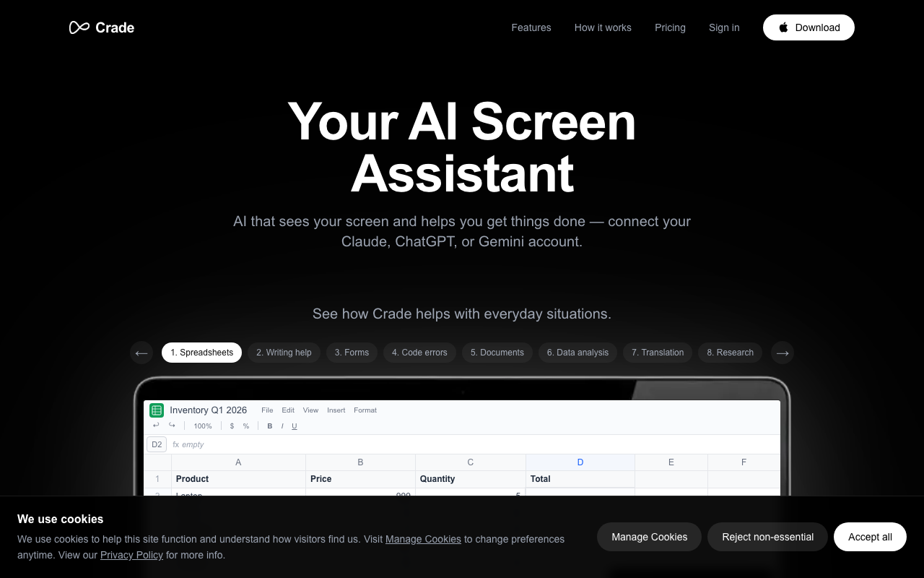924x578 pixels.
Task: Toggle italic formatting I
Action: 282,426
